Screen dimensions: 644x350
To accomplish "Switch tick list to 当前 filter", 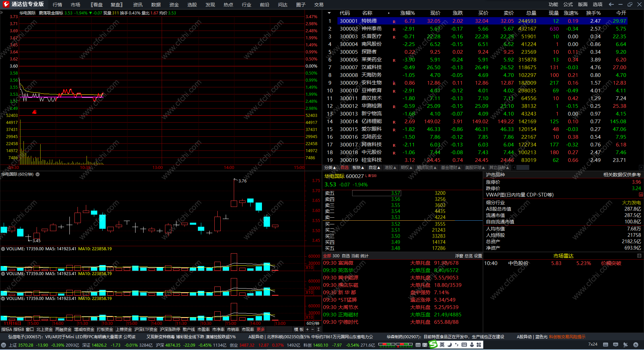I will coord(355,256).
